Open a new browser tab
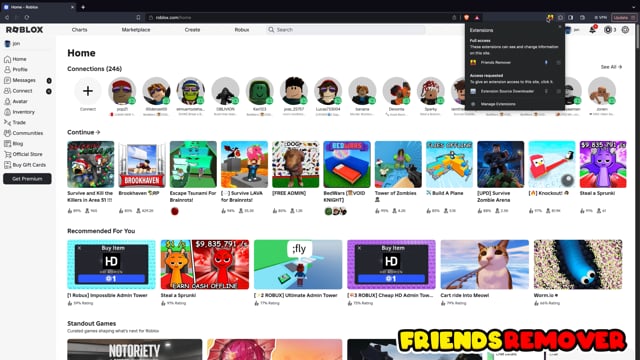This screenshot has height=360, width=640. 83,7
